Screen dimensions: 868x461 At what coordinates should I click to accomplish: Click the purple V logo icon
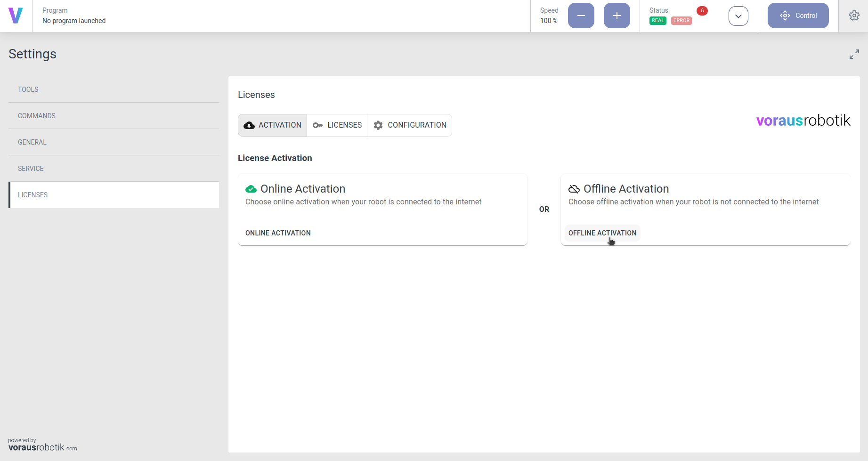click(16, 16)
